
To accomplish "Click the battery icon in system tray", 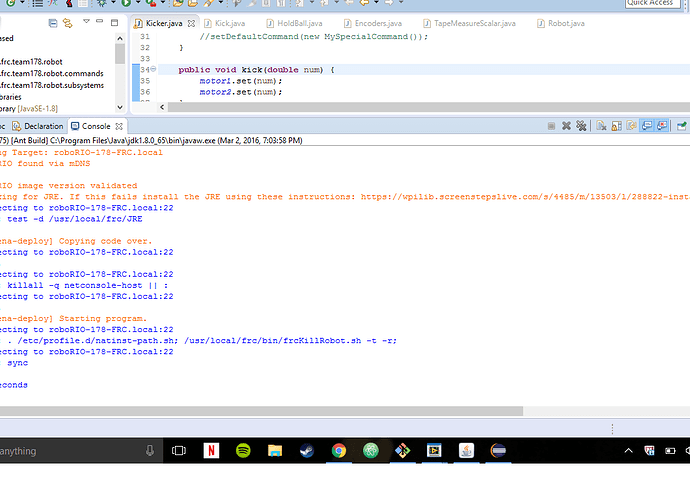I will click(670, 451).
